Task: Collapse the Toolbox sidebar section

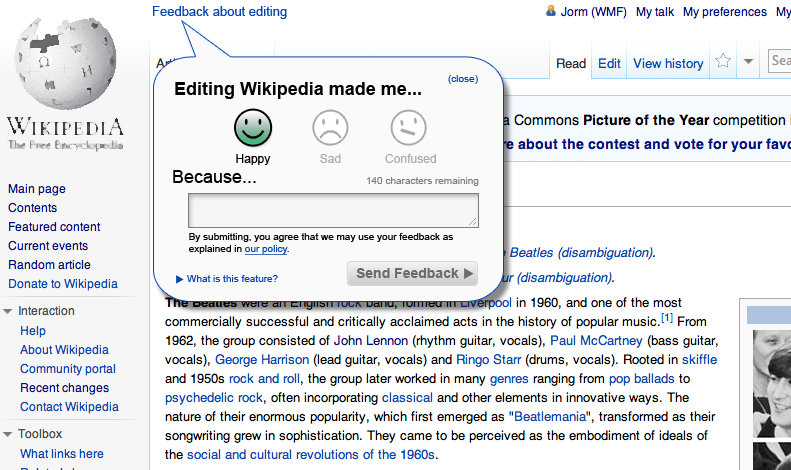Action: click(x=8, y=434)
